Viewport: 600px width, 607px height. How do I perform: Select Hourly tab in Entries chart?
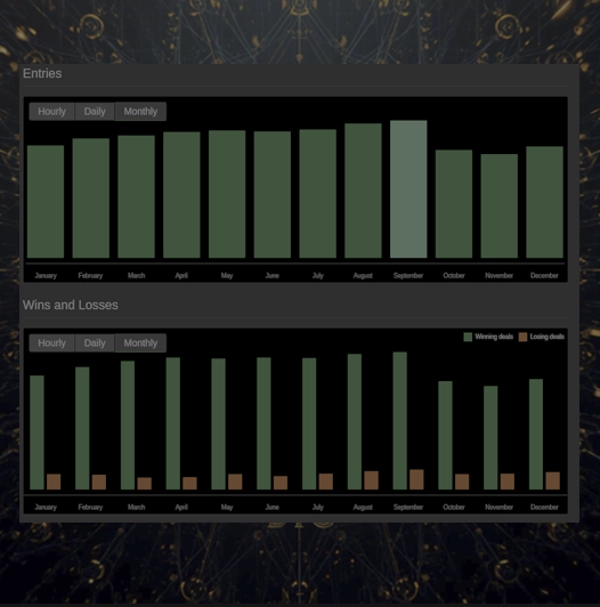tap(52, 111)
